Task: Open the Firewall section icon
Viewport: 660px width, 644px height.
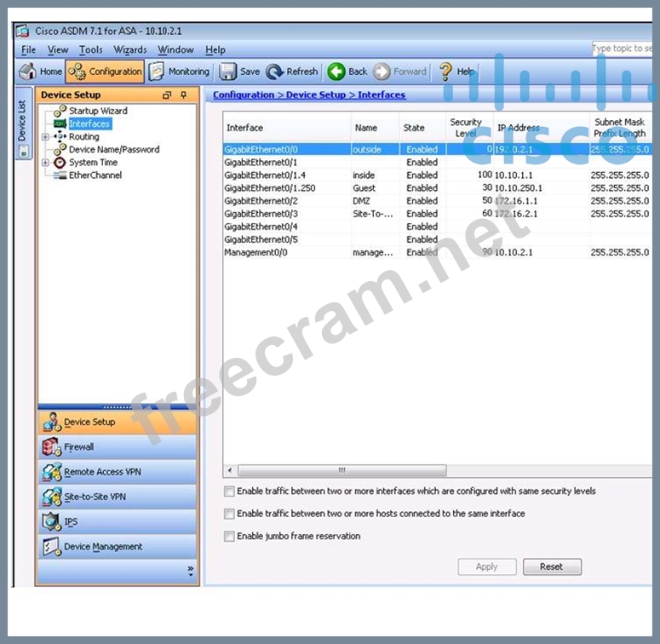Action: click(51, 447)
